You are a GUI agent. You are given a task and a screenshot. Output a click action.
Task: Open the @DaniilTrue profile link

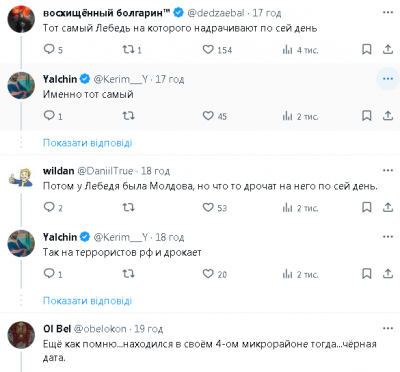click(x=105, y=171)
